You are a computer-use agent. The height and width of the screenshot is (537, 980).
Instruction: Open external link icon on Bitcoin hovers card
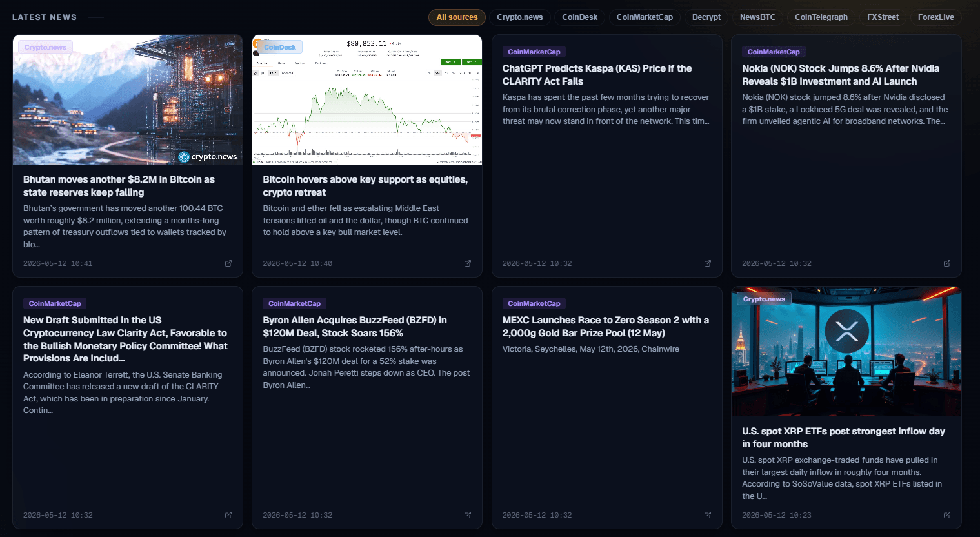point(468,263)
